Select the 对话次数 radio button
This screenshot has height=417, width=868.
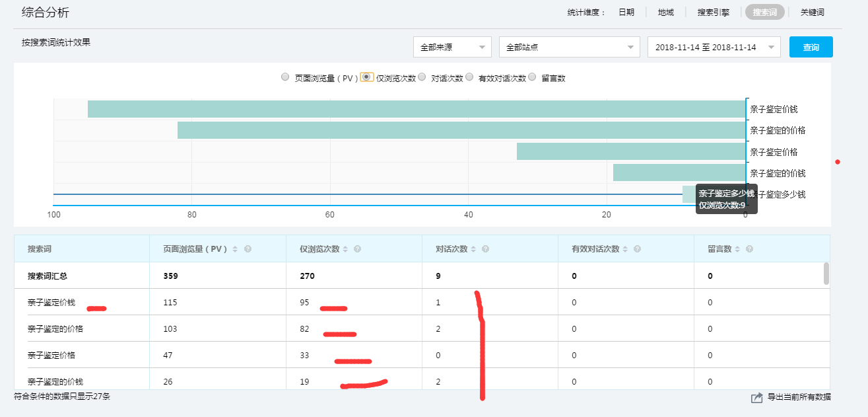tap(422, 77)
